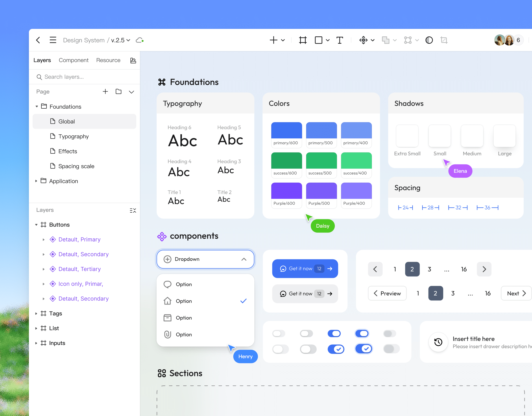Click the Get it now button
This screenshot has height=416, width=532.
pyautogui.click(x=305, y=268)
